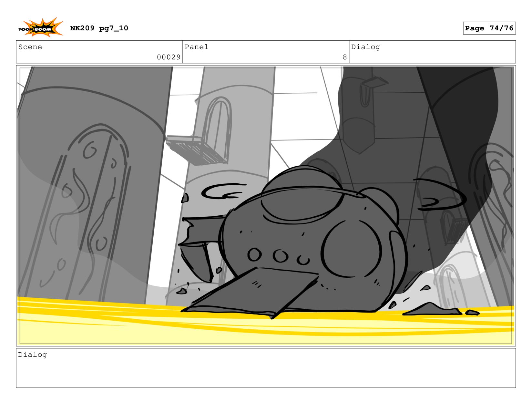Click the storyboard panel drawing

tap(266, 206)
